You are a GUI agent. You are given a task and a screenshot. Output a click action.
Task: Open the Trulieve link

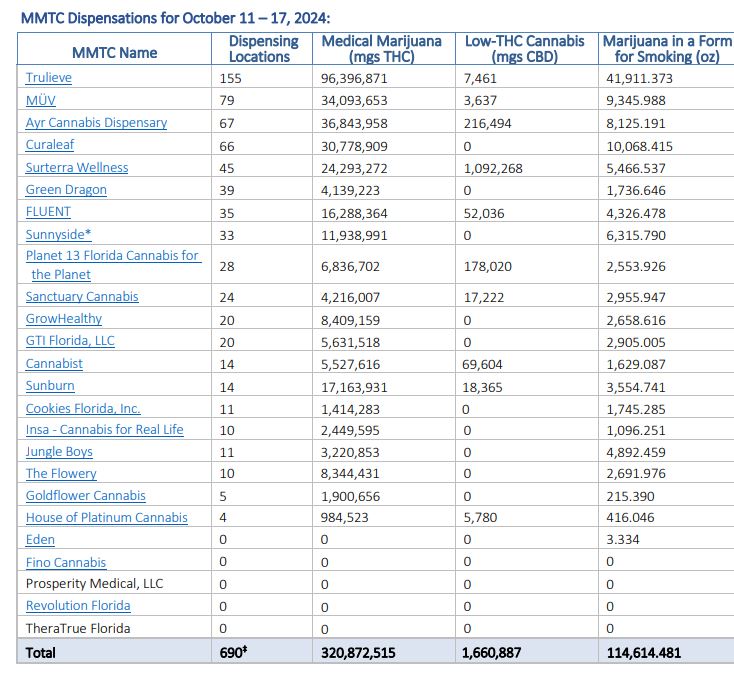[x=49, y=77]
